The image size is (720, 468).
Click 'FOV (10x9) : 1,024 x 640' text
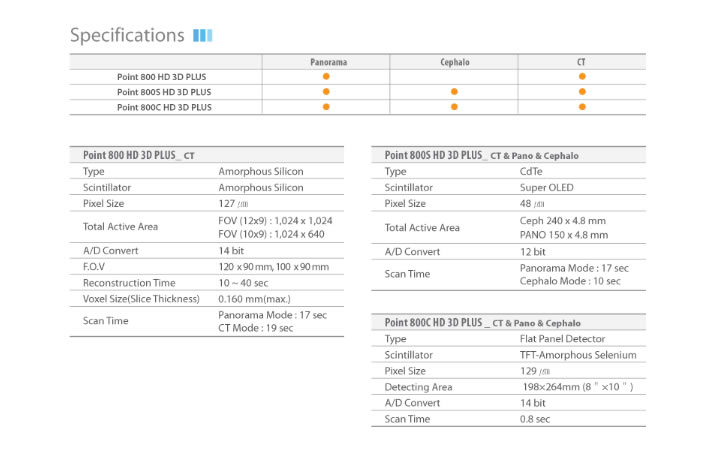pos(271,234)
